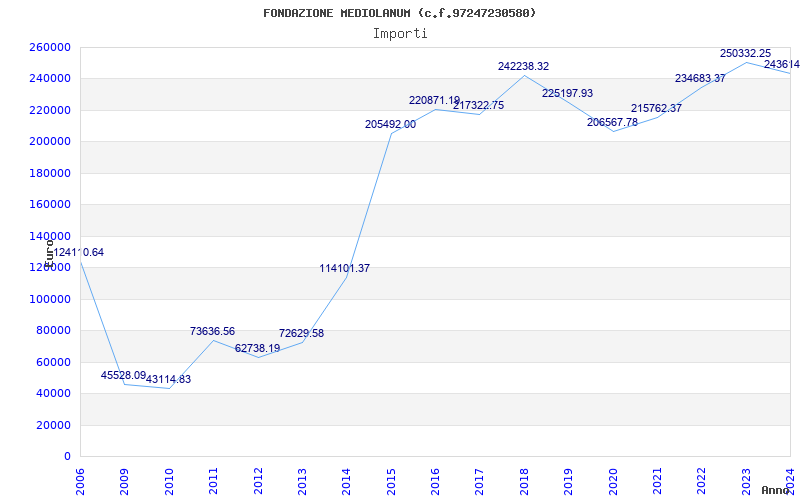Click the y-axis value 60000
The width and height of the screenshot is (800, 500).
pos(56,362)
